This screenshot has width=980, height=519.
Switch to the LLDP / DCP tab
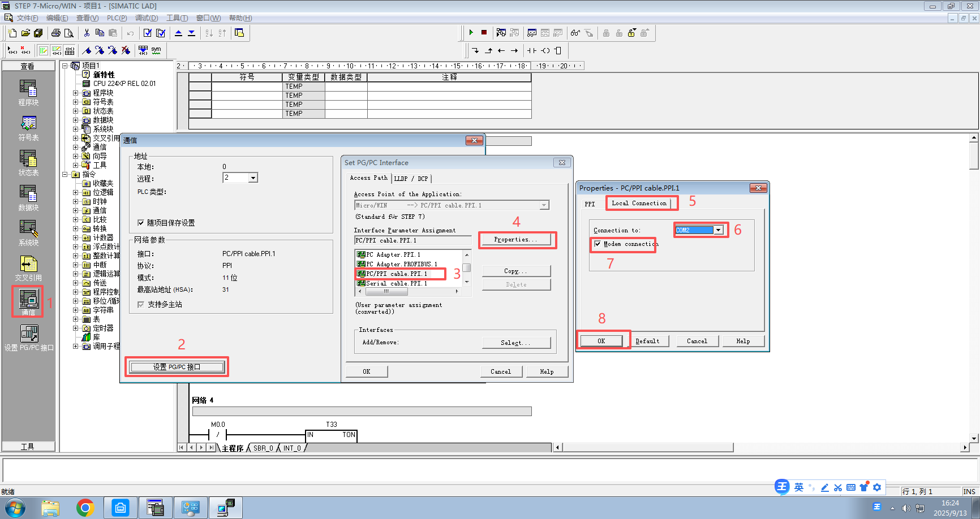coord(411,179)
